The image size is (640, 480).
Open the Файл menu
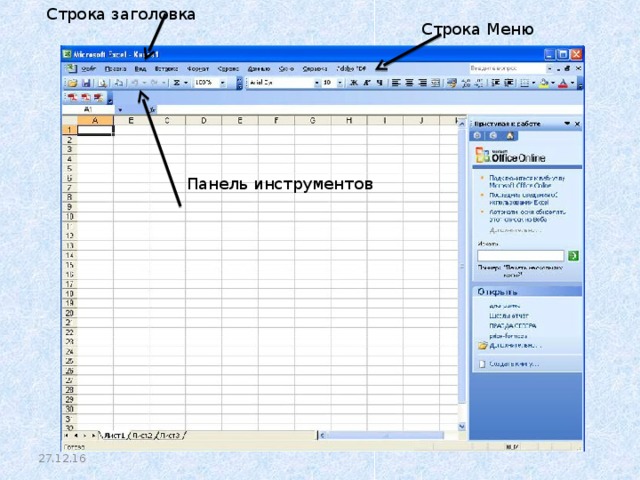pyautogui.click(x=88, y=69)
